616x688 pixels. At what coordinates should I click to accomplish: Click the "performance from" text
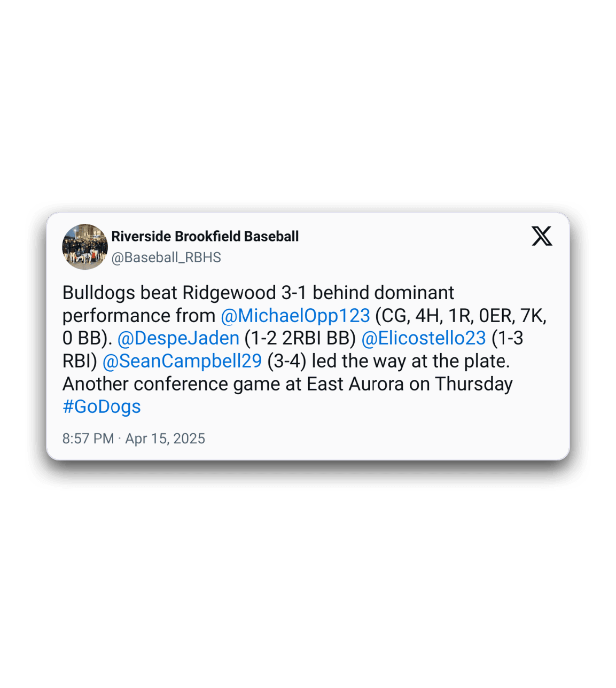click(139, 316)
